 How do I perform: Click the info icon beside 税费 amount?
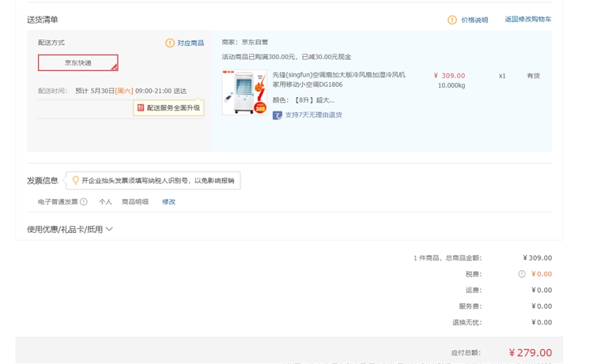(522, 274)
